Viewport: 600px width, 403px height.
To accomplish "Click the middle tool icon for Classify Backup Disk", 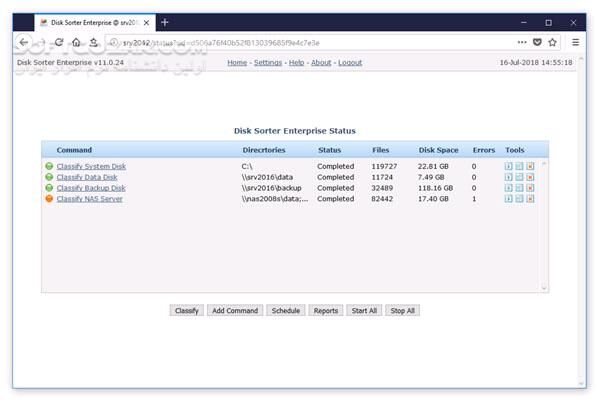I will point(519,188).
